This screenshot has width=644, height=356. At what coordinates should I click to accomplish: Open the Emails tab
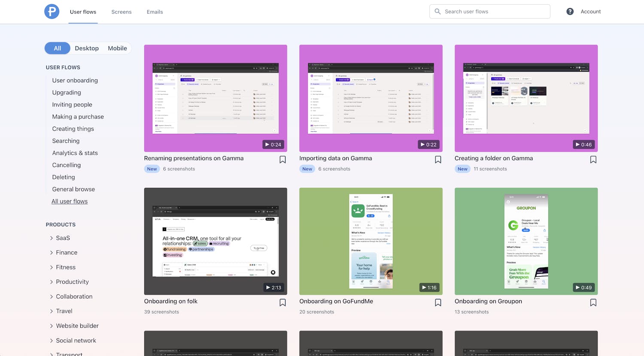tap(155, 12)
